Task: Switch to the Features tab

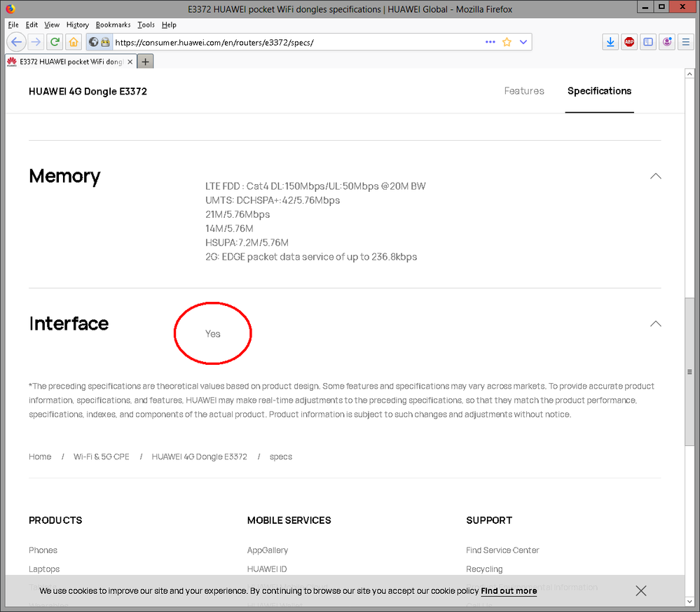Action: tap(524, 91)
